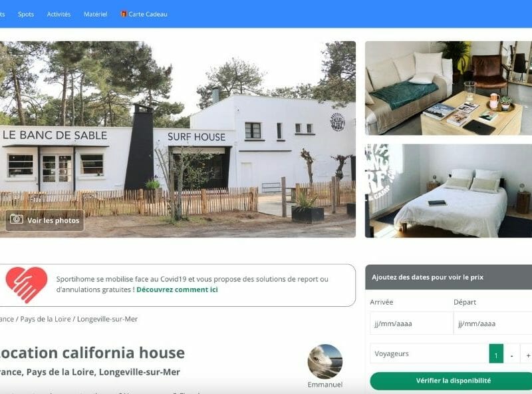Viewport: 532px width, 394px height.
Task: Click the camera icon on photo overlay
Action: pyautogui.click(x=16, y=219)
